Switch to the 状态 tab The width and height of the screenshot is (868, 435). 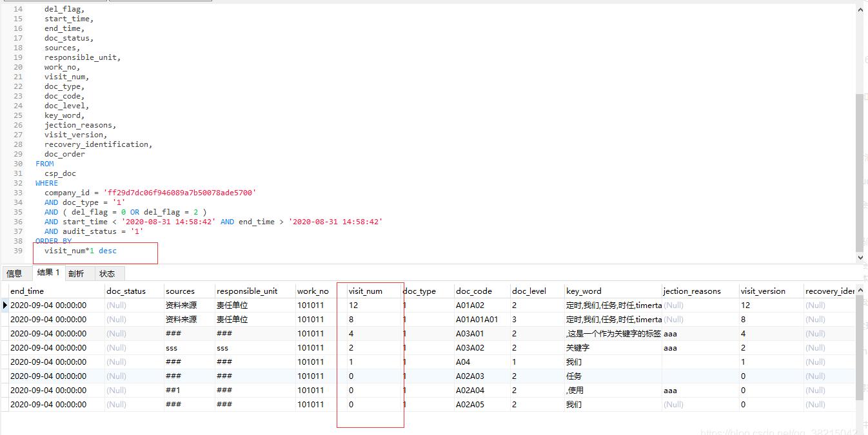(x=108, y=273)
